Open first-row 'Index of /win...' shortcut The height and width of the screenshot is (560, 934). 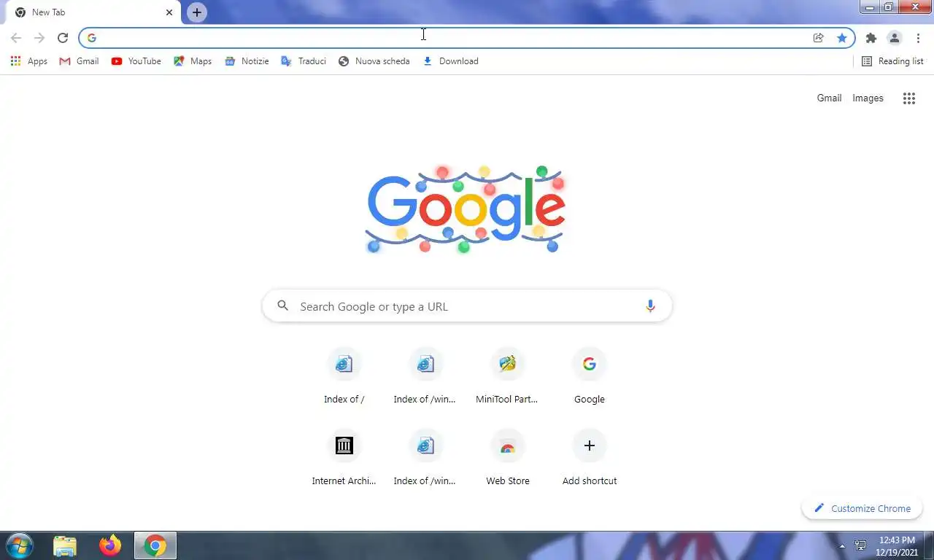click(426, 376)
